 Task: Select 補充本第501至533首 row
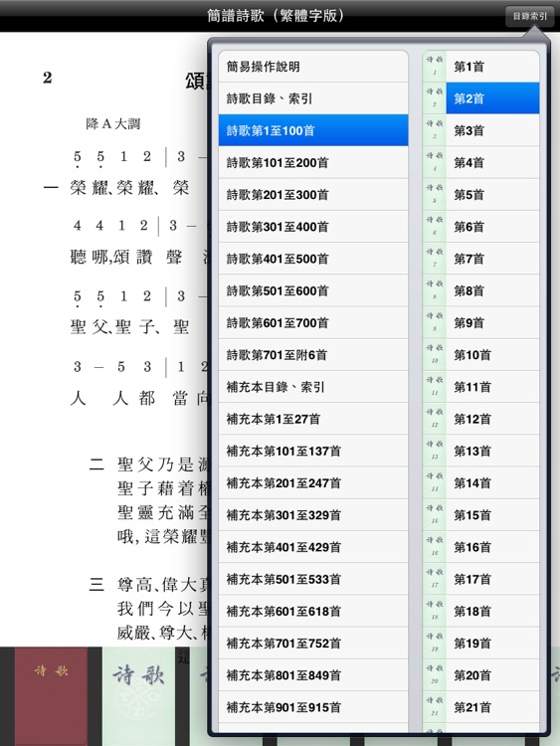(x=313, y=579)
